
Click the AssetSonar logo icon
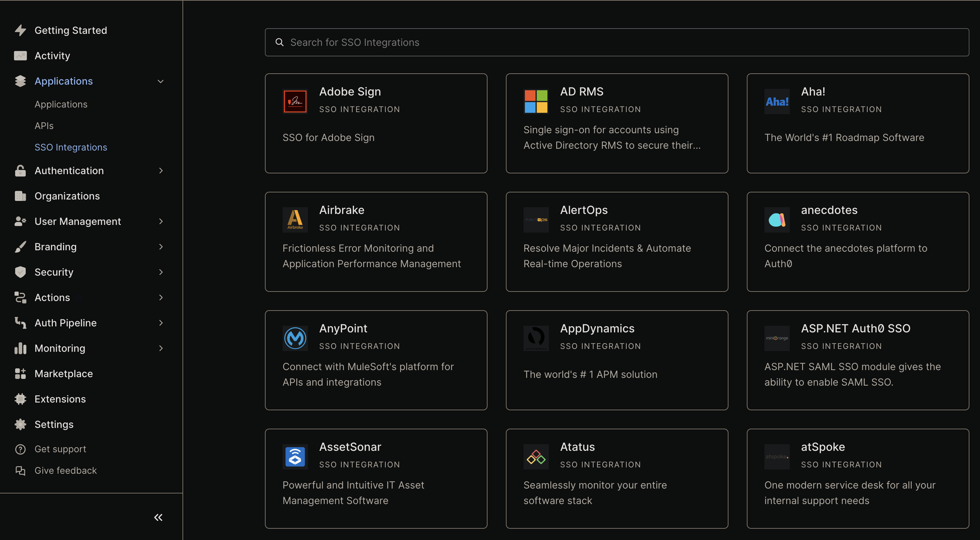tap(295, 456)
